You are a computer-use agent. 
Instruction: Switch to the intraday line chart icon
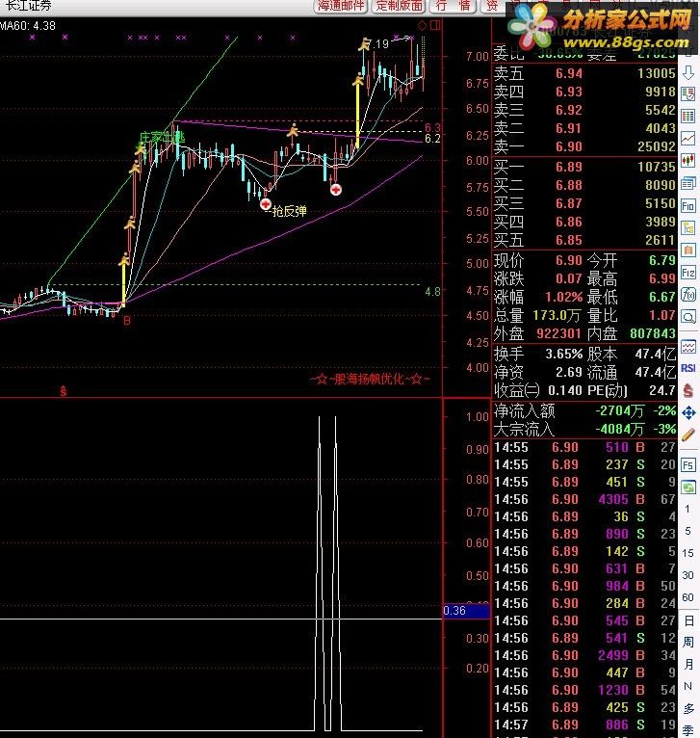click(x=688, y=139)
